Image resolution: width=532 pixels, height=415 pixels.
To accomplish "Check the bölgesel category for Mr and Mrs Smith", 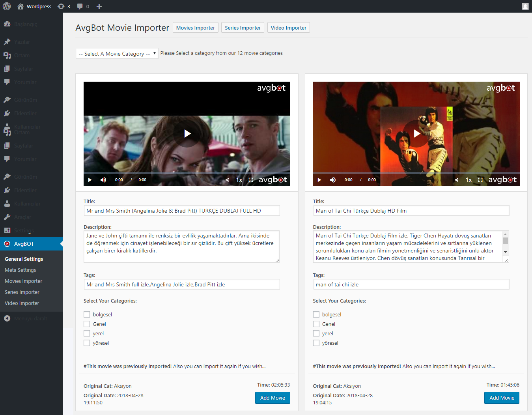I will click(87, 314).
